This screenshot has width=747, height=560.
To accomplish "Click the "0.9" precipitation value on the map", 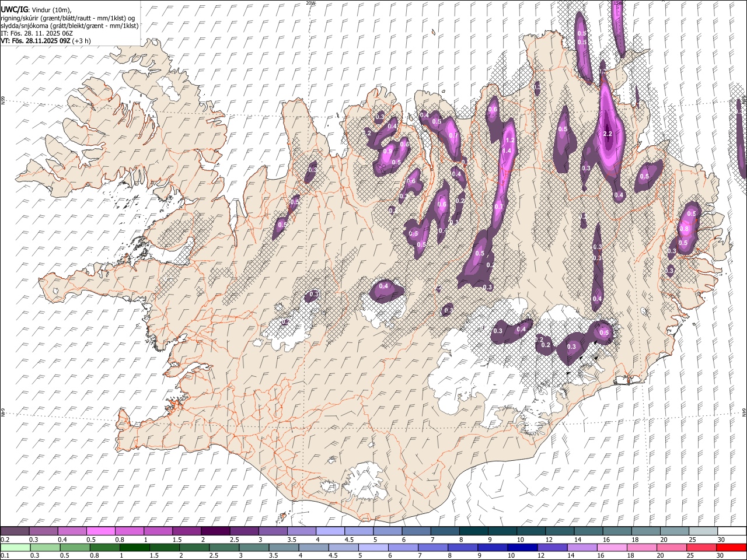I will [388, 152].
